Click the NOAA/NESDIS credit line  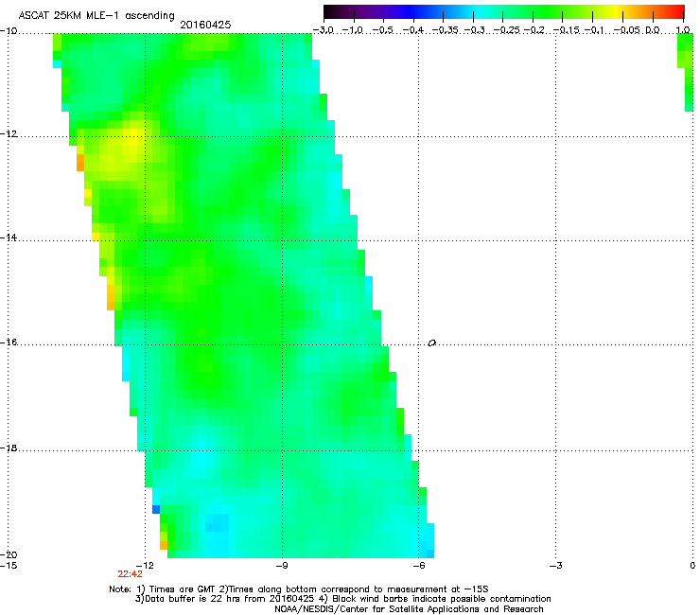[409, 609]
